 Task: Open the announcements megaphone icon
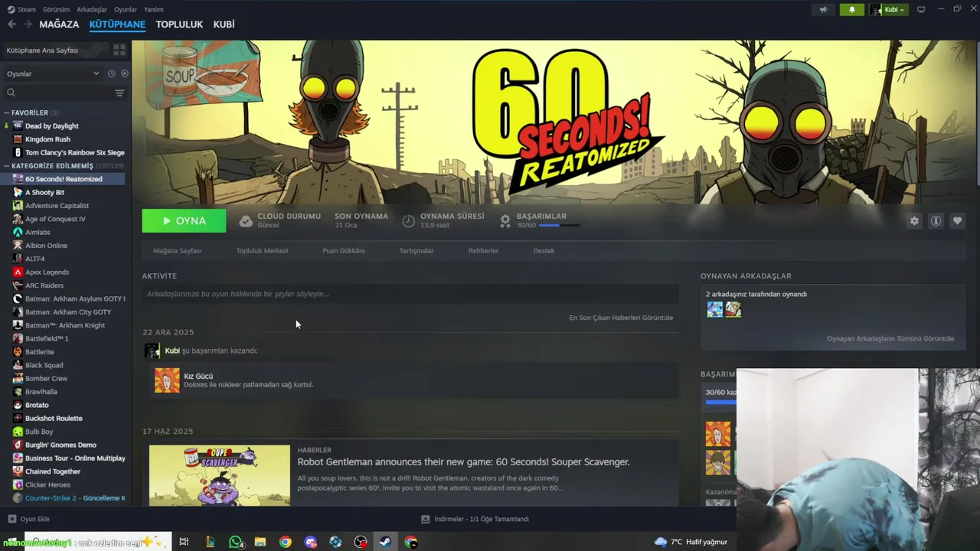(x=824, y=10)
